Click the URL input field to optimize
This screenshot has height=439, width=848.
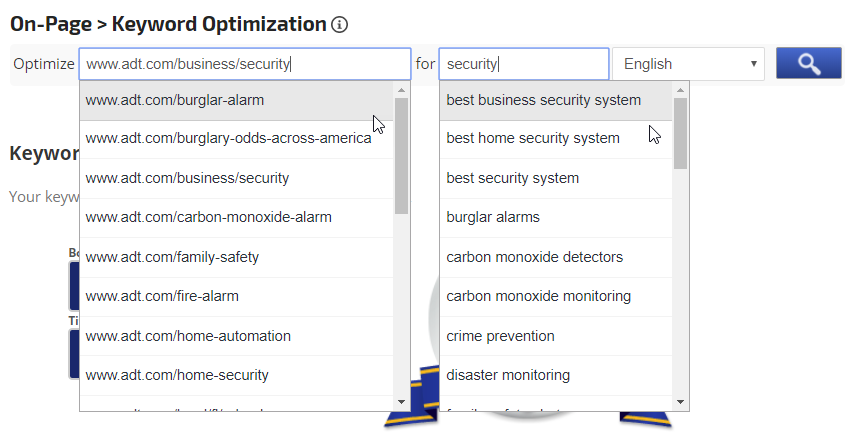[244, 64]
